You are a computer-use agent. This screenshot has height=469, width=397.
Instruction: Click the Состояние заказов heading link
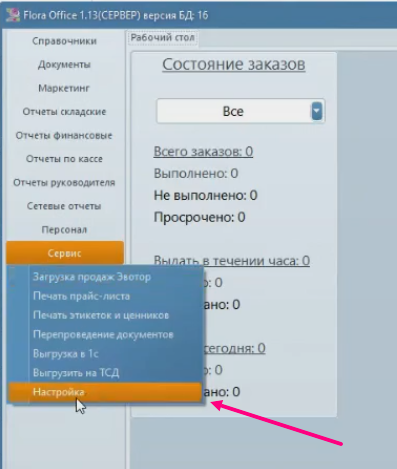(234, 64)
